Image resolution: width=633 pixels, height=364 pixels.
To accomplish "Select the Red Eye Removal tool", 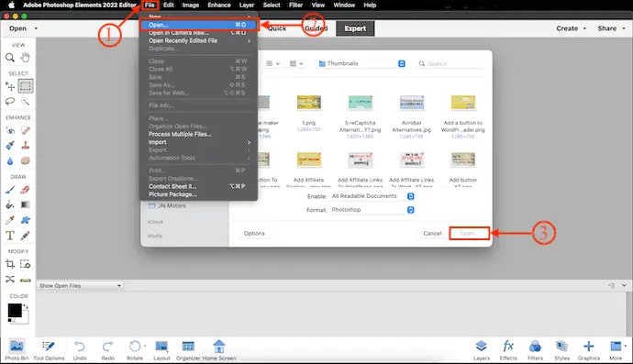I will [x=10, y=130].
